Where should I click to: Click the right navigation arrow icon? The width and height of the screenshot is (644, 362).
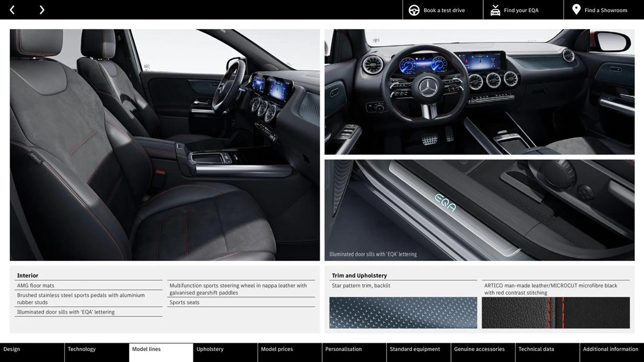[x=41, y=9]
